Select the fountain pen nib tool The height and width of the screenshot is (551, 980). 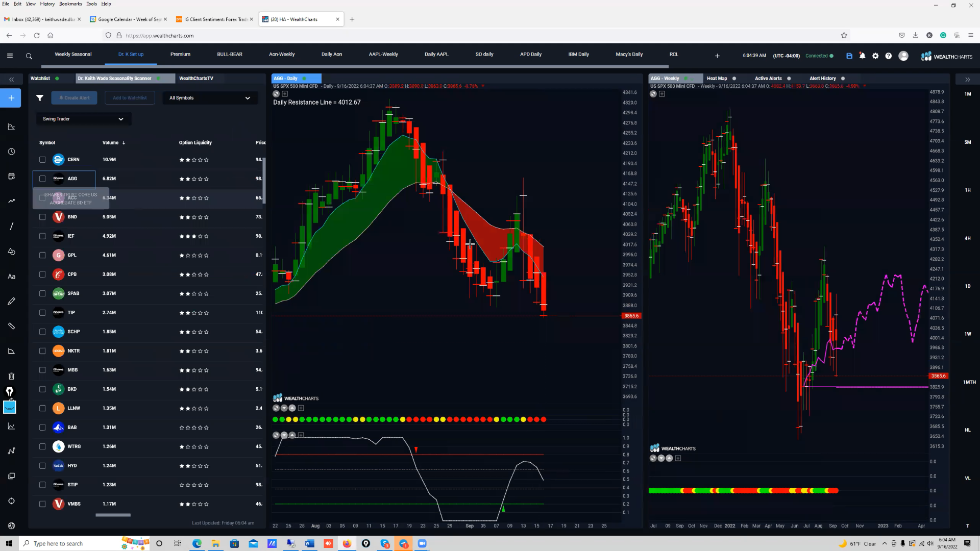(9, 391)
